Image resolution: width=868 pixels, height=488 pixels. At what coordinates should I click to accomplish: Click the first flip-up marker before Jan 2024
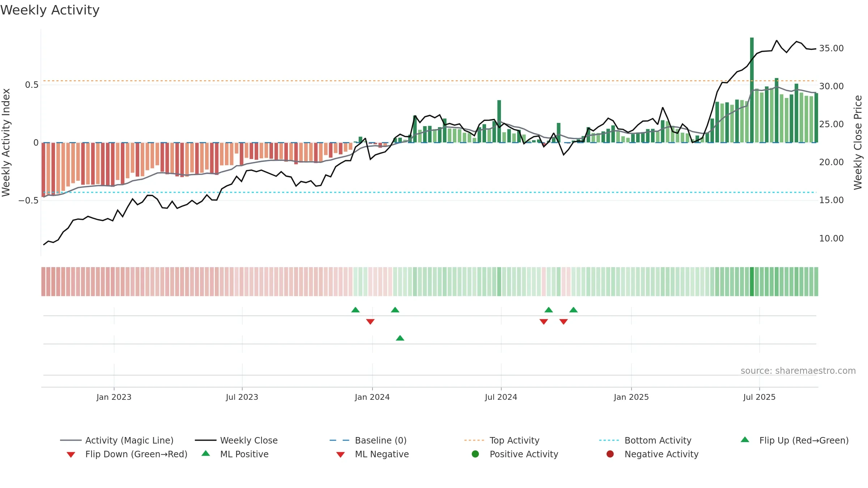point(356,310)
